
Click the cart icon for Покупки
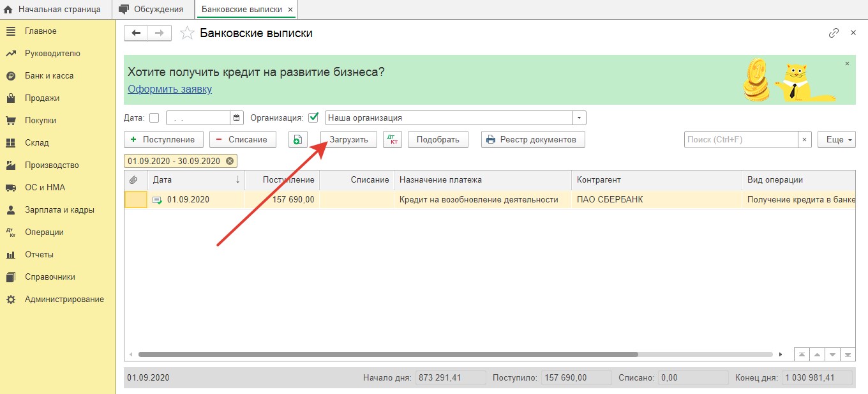pos(11,121)
